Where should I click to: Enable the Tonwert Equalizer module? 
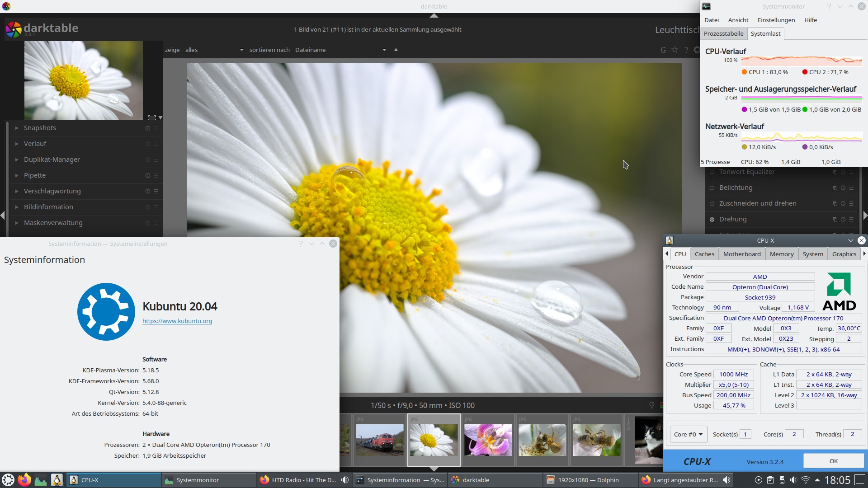(712, 172)
